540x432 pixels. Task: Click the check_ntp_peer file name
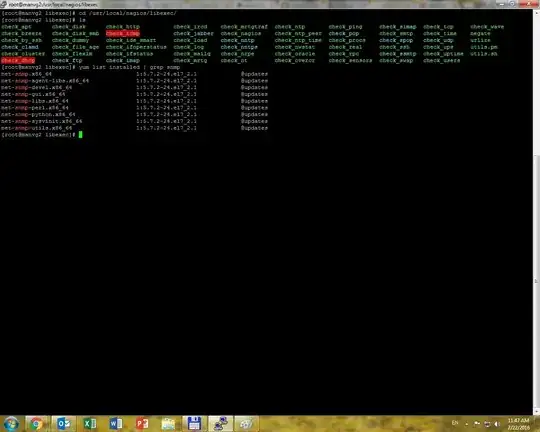(x=298, y=33)
